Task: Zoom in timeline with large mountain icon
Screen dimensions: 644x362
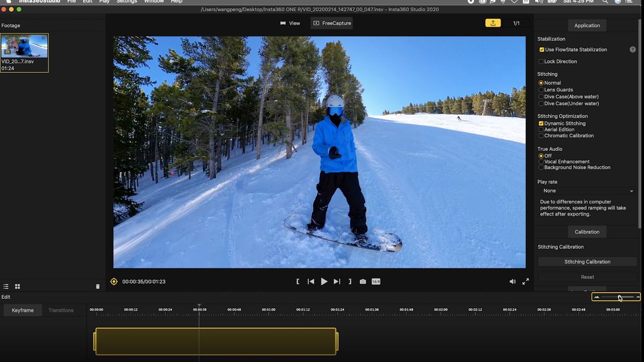Action: 638,297
